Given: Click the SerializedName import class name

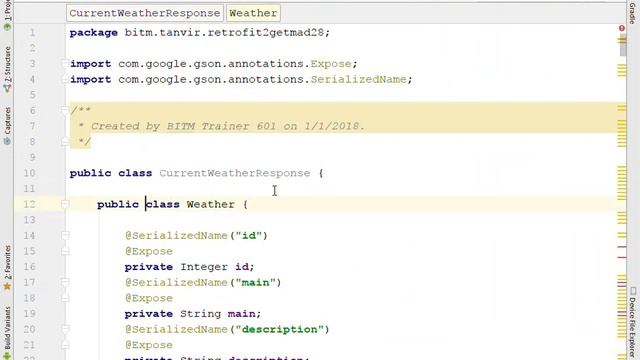Looking at the screenshot, I should pos(358,79).
